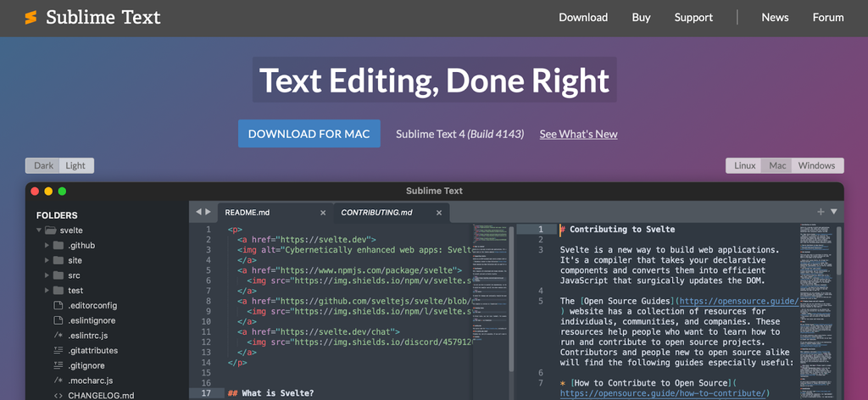Click the Sublime Text logo icon
The image size is (868, 400).
coord(31,18)
